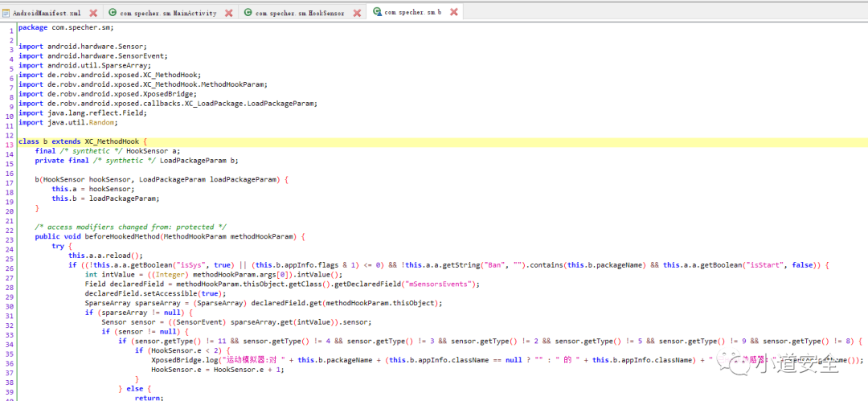Click the beforeHookedMethod method declaration
Viewport: 868px width, 401px height.
(x=170, y=236)
